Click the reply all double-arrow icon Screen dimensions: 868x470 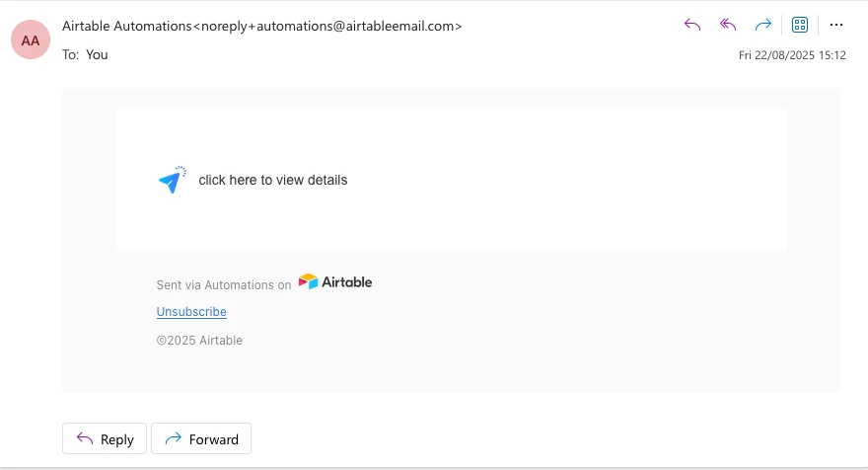pos(728,25)
